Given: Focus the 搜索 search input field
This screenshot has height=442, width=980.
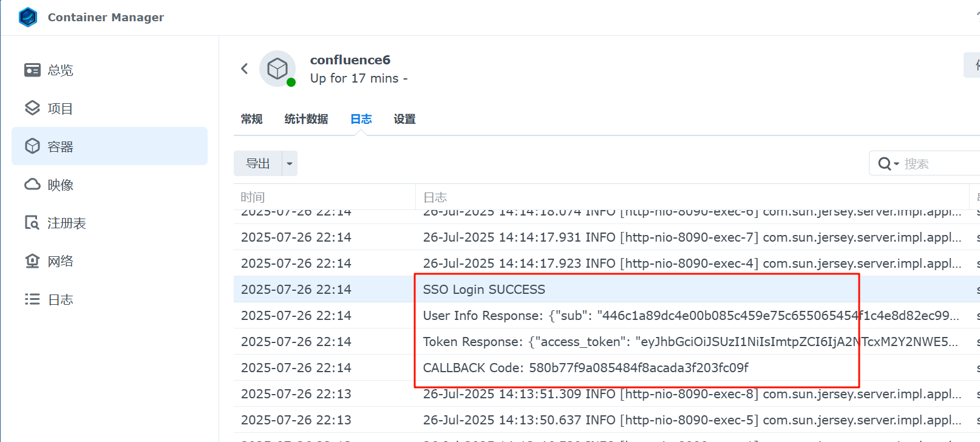Looking at the screenshot, I should click(941, 164).
